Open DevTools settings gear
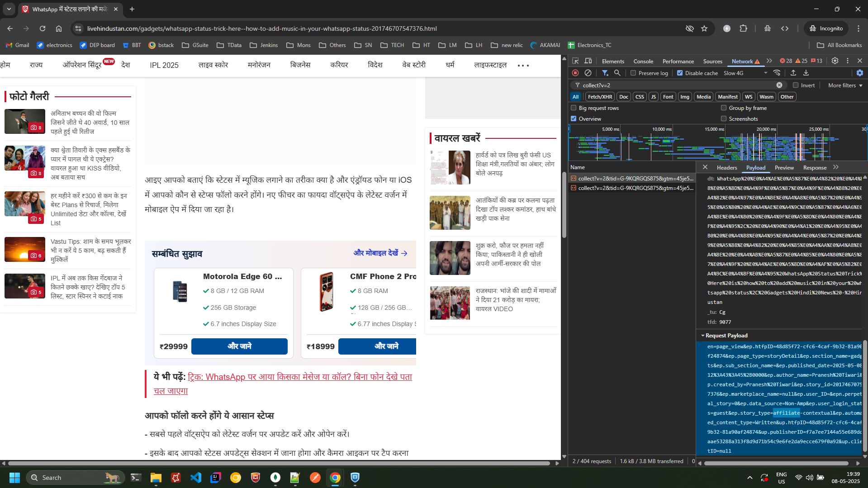 (835, 61)
